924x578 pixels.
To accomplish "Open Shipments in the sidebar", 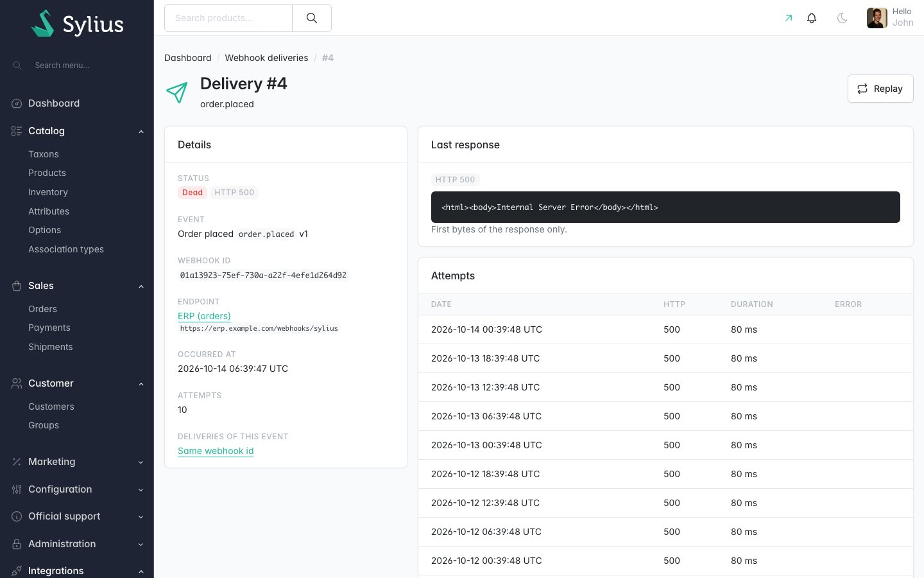I will pos(51,347).
